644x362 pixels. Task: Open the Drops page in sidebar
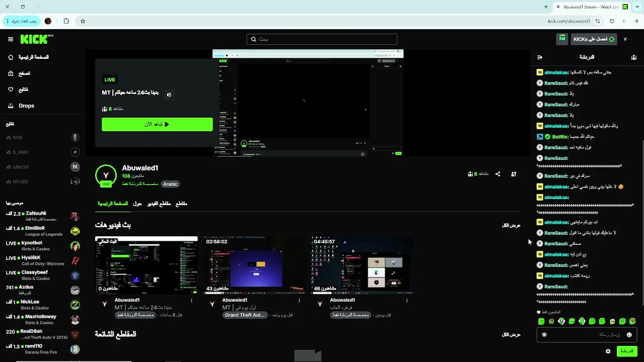[21, 106]
